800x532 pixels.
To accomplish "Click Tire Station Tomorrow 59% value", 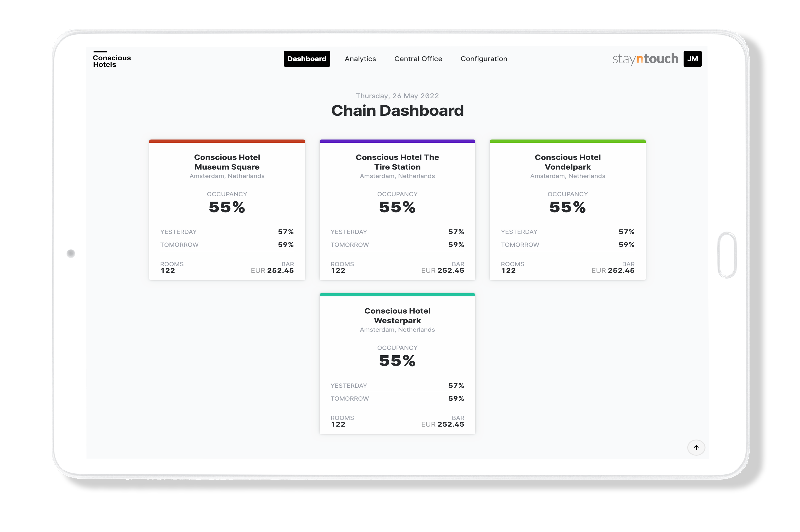I will coord(456,245).
